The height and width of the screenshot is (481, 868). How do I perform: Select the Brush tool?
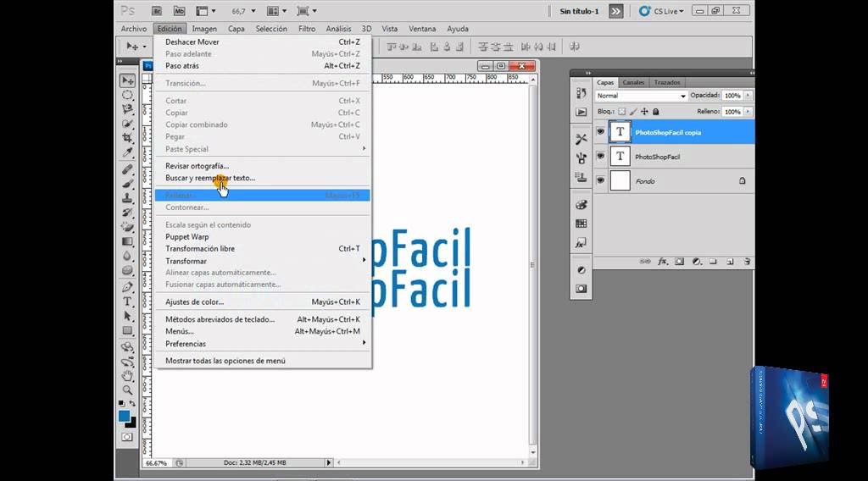(x=127, y=184)
